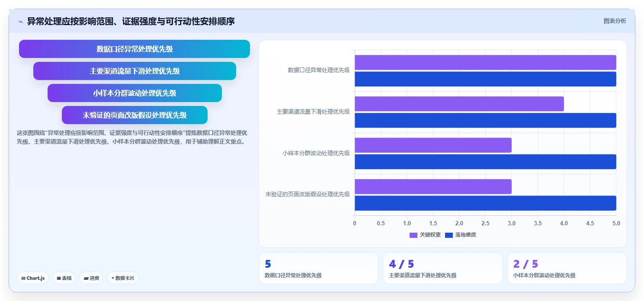The height and width of the screenshot is (301, 644).
Task: Click the purple 关键权重 legend color box
Action: (x=413, y=235)
